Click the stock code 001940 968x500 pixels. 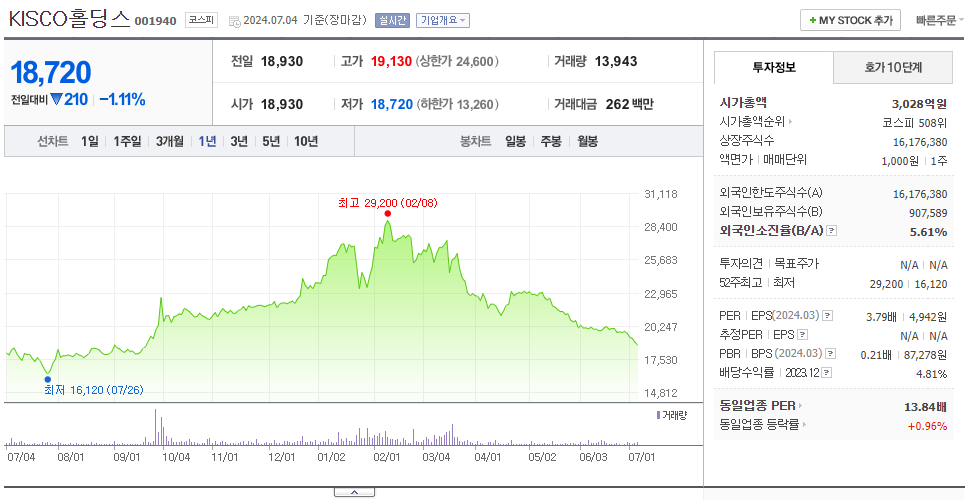tap(156, 21)
